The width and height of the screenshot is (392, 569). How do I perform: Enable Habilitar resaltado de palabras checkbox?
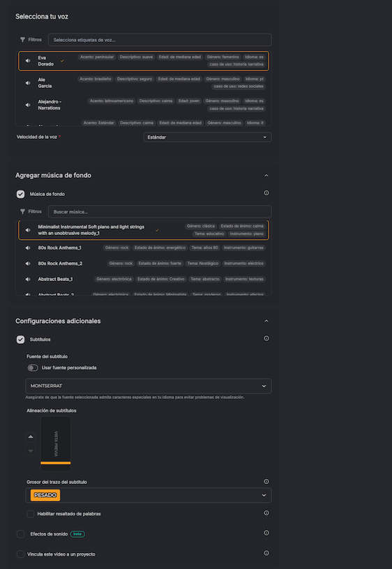[31, 514]
